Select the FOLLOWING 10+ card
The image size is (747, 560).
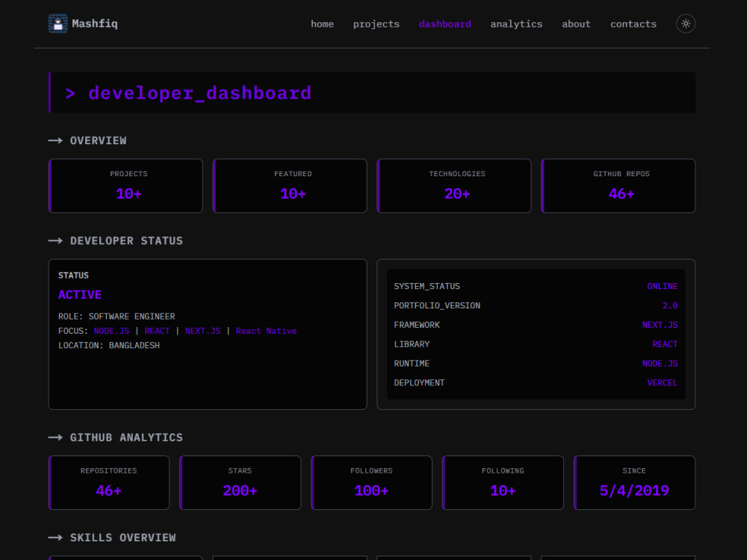point(503,483)
